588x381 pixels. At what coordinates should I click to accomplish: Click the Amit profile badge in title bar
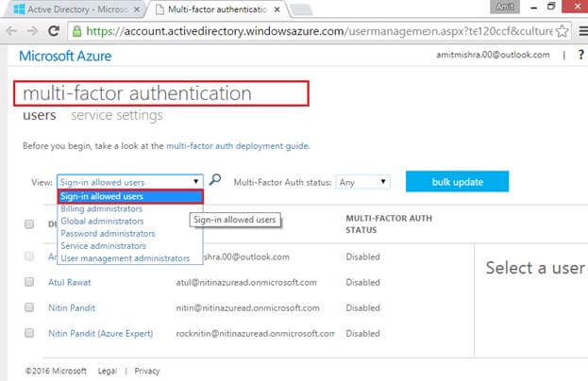pos(505,7)
